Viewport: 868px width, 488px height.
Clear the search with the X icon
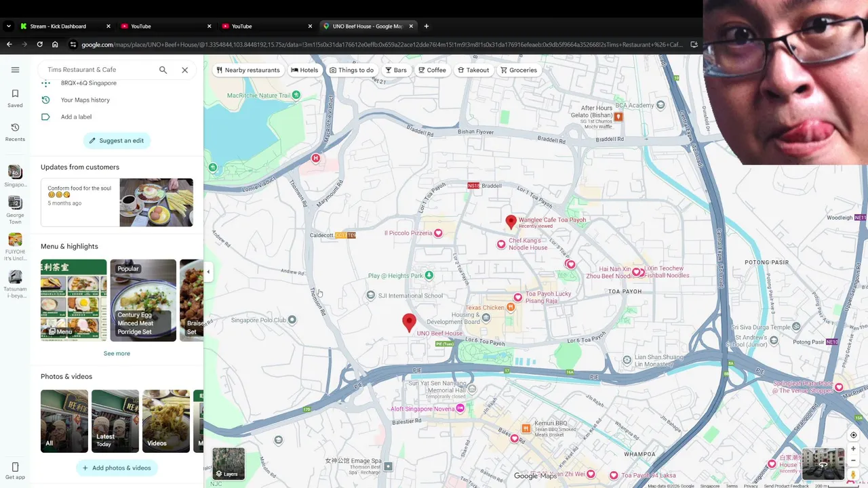click(184, 70)
